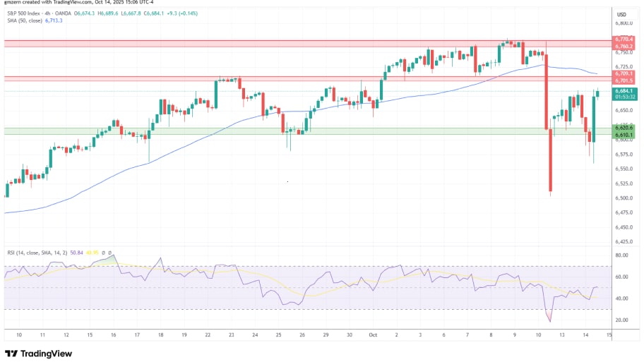Image resolution: width=644 pixels, height=362 pixels.
Task: Select the upper red resistance zone
Action: pyautogui.click(x=282, y=44)
